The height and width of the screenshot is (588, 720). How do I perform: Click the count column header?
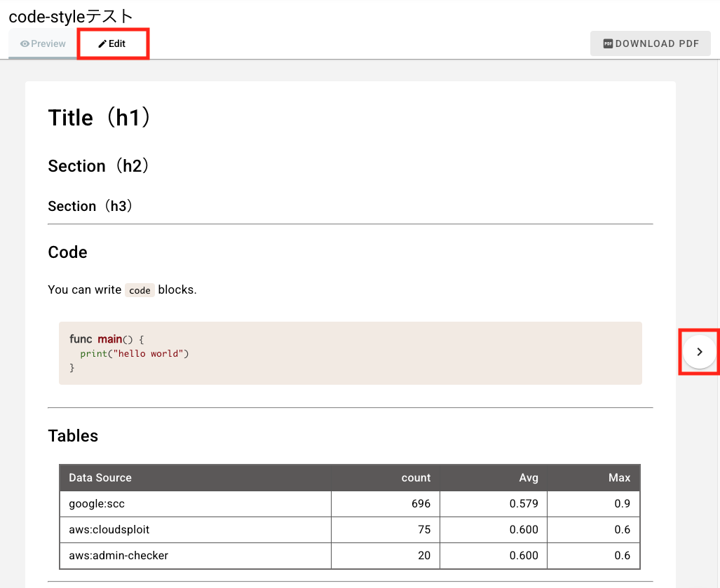pos(386,478)
